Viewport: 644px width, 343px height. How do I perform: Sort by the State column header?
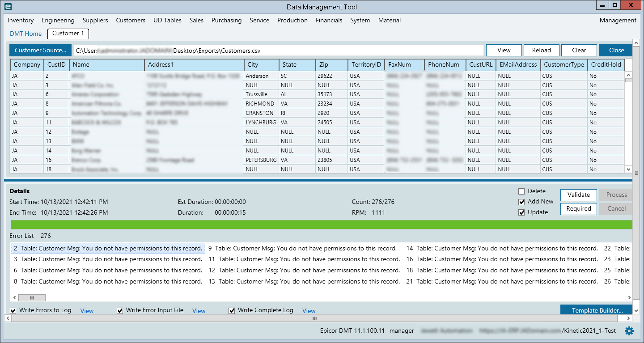(297, 65)
